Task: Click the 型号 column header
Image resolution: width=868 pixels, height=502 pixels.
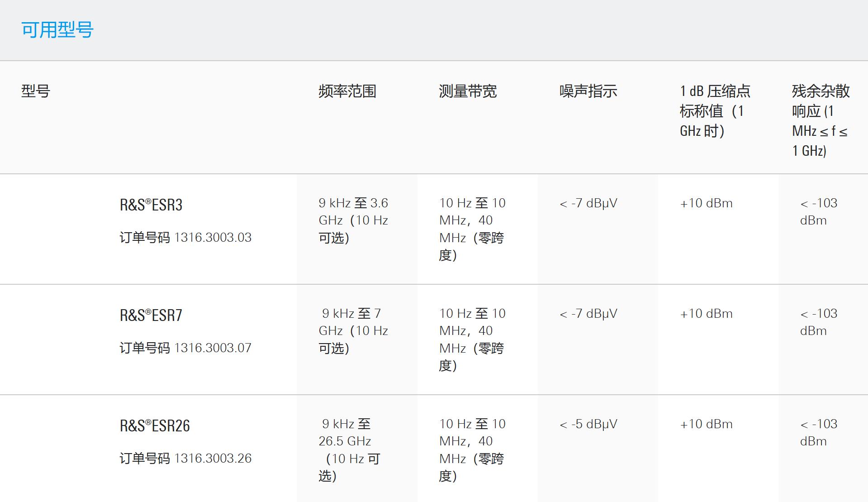Action: pos(36,91)
